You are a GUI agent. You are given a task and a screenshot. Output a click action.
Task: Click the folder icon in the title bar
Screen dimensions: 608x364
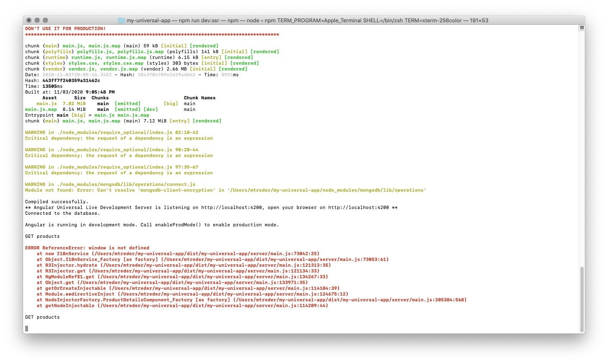(121, 20)
